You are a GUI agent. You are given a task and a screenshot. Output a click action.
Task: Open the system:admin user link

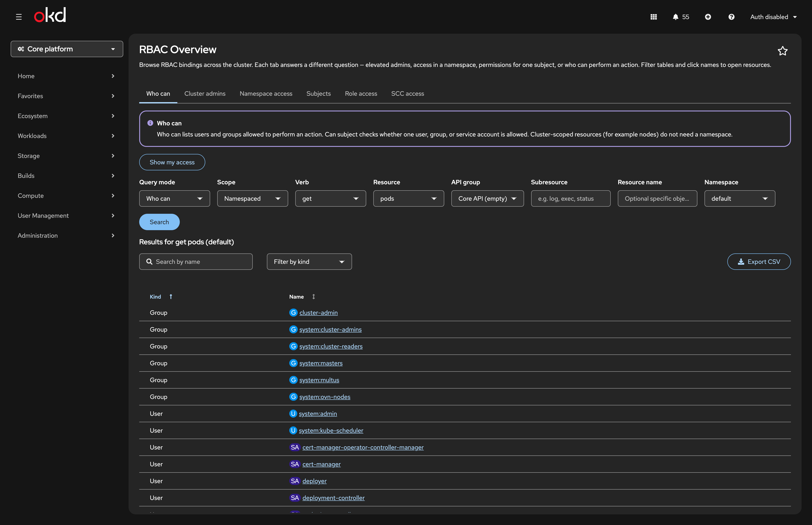[x=318, y=414]
